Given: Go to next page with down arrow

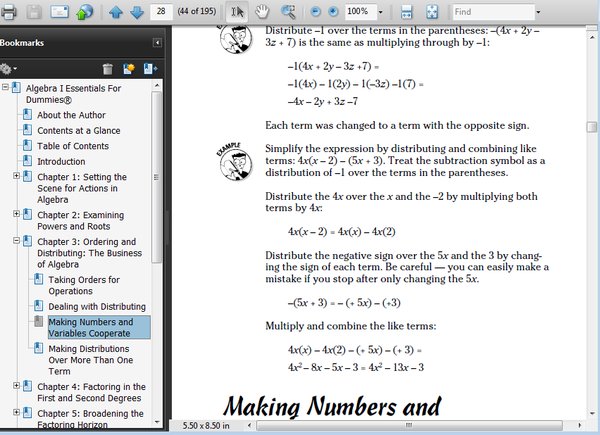Looking at the screenshot, I should [x=137, y=12].
